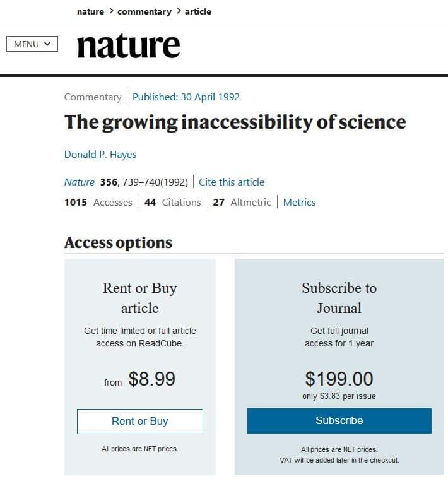Image resolution: width=448 pixels, height=479 pixels.
Task: Click the $199.00 subscription price
Action: [x=339, y=379]
